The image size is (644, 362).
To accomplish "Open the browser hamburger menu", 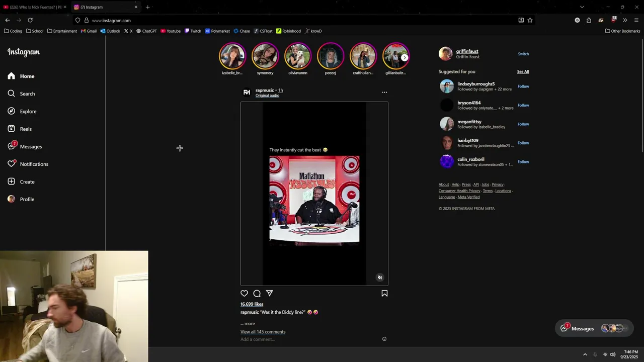I will (x=636, y=20).
